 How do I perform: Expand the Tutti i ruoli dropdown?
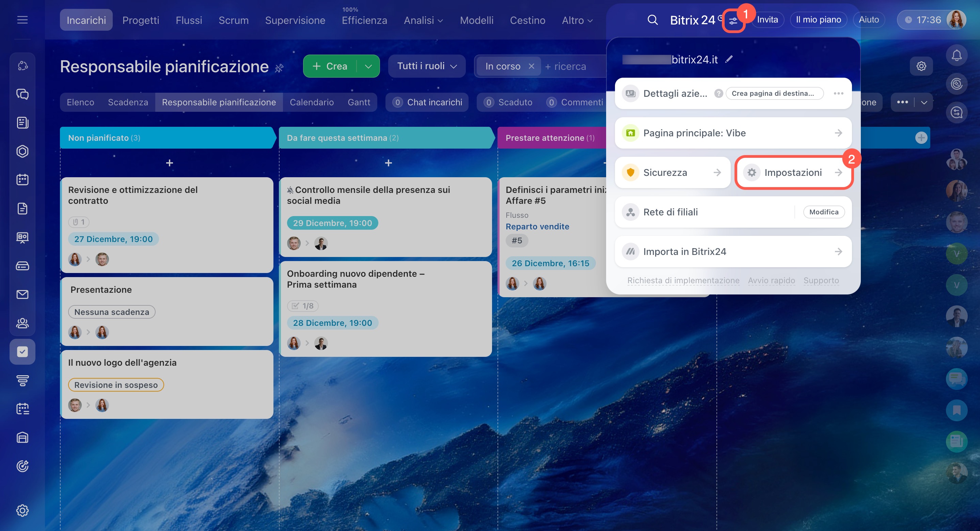426,66
